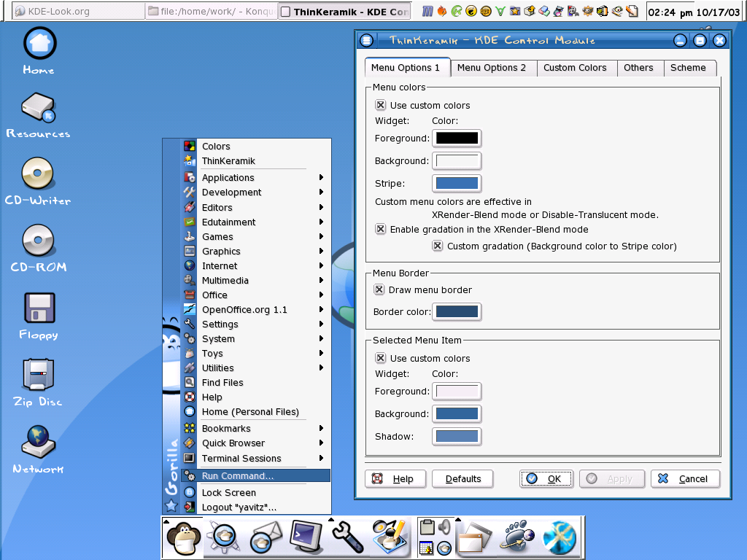Toggle Enable gradation in XRender-Blend mode
Screen dimensions: 747x560
click(380, 229)
